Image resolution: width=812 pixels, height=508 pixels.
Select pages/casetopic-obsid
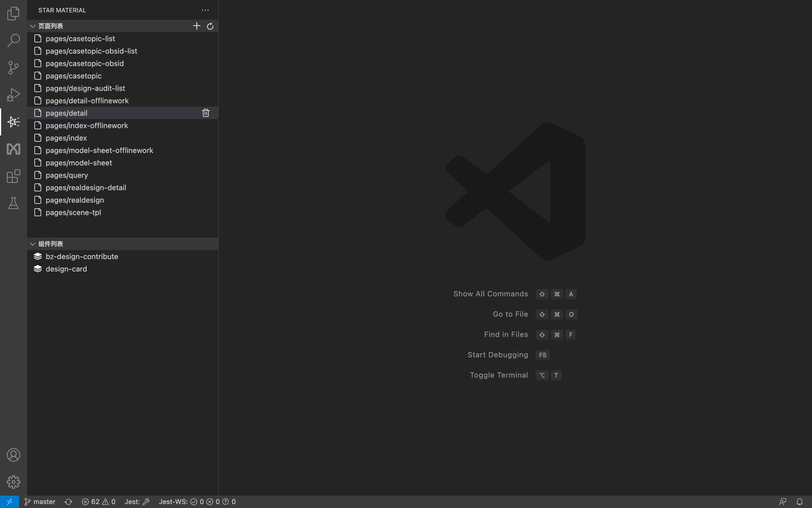pos(123,63)
